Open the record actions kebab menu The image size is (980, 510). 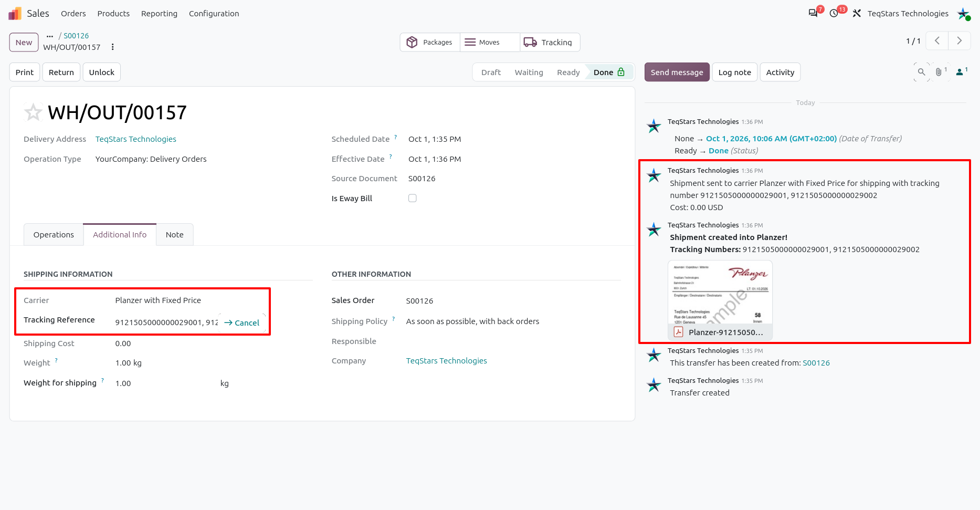click(112, 47)
